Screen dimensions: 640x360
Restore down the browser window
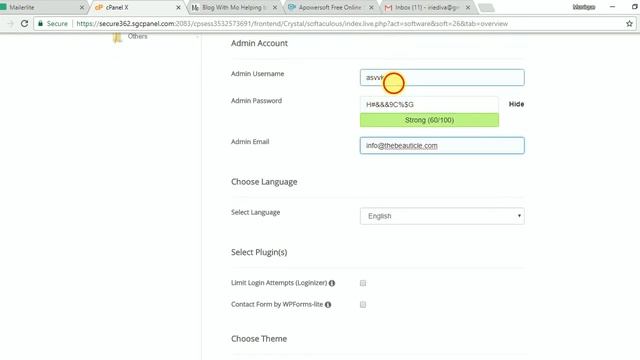635,7
